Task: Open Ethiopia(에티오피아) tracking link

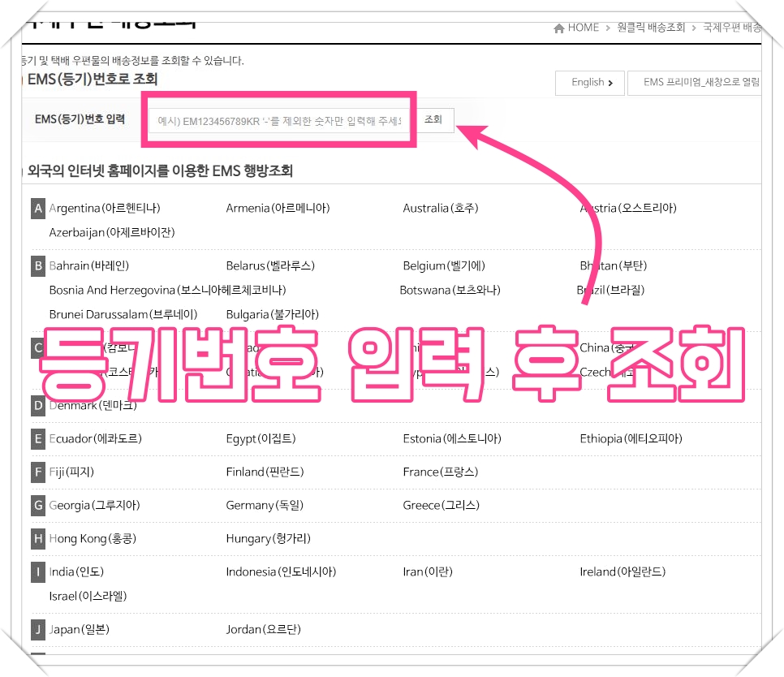Action: click(631, 439)
